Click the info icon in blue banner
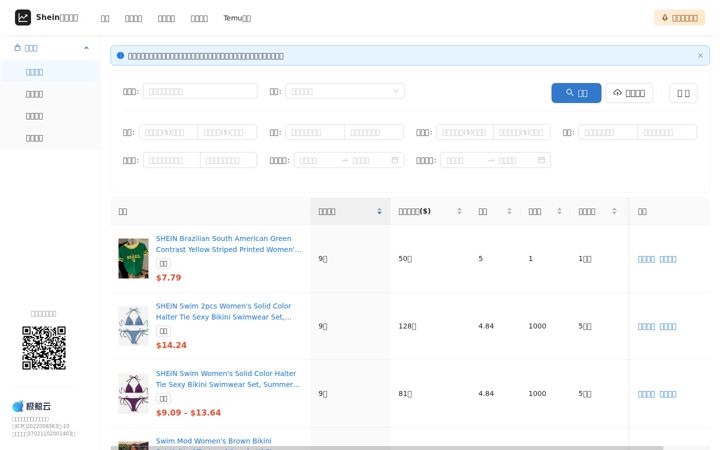 pos(120,56)
